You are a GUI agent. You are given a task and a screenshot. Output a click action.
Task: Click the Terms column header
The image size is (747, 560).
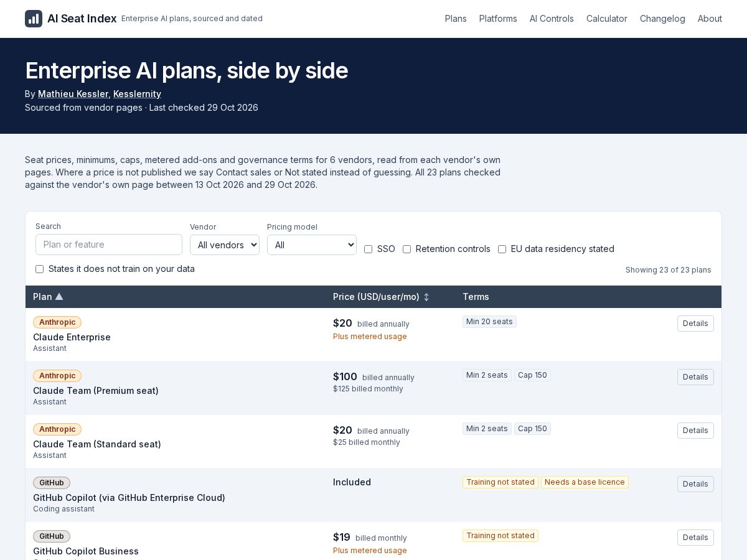[x=476, y=297]
